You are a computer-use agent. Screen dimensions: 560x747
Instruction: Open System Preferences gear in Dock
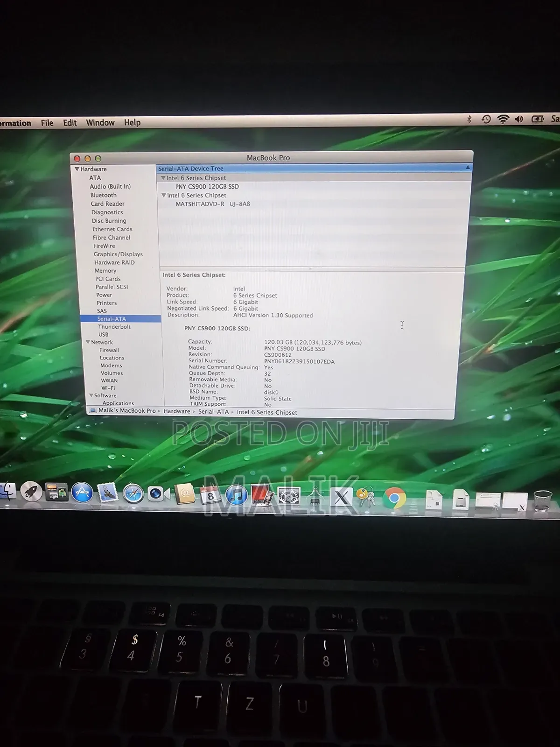pos(289,496)
